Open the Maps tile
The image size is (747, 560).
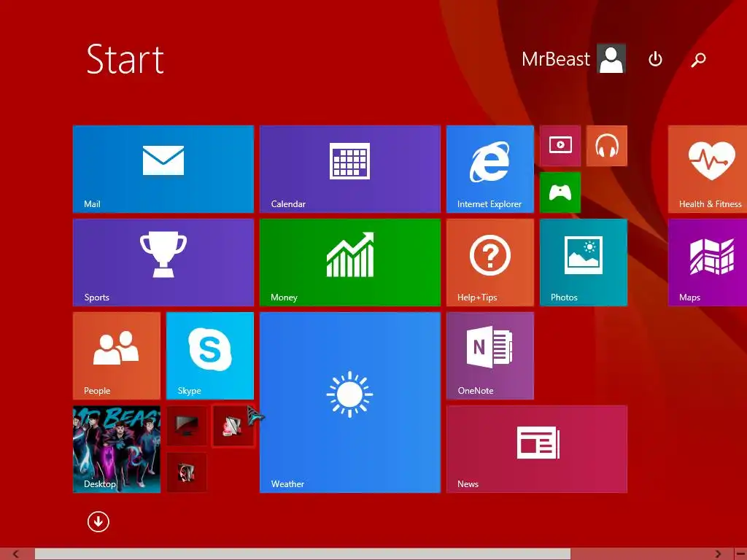point(708,262)
